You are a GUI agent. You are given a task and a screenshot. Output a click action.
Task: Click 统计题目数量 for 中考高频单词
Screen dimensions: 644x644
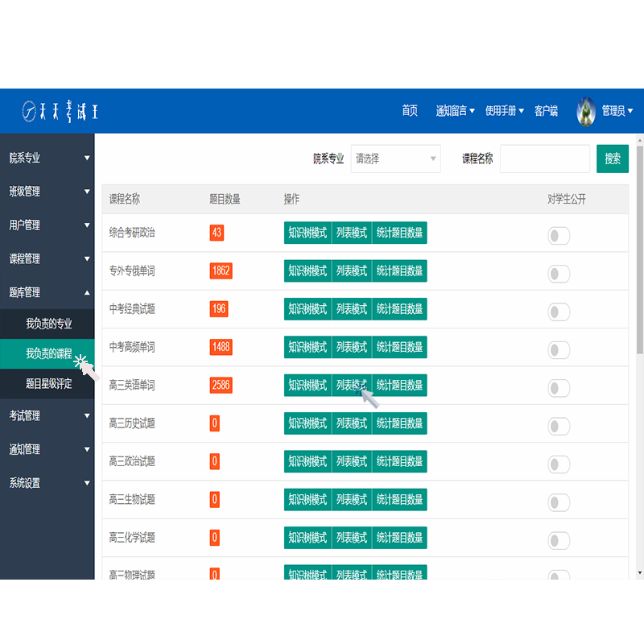coord(399,347)
